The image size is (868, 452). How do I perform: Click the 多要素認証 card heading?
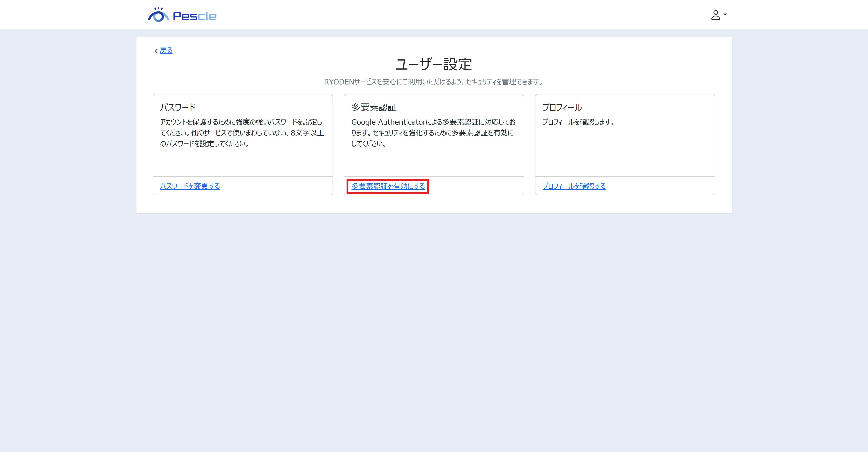(x=374, y=108)
